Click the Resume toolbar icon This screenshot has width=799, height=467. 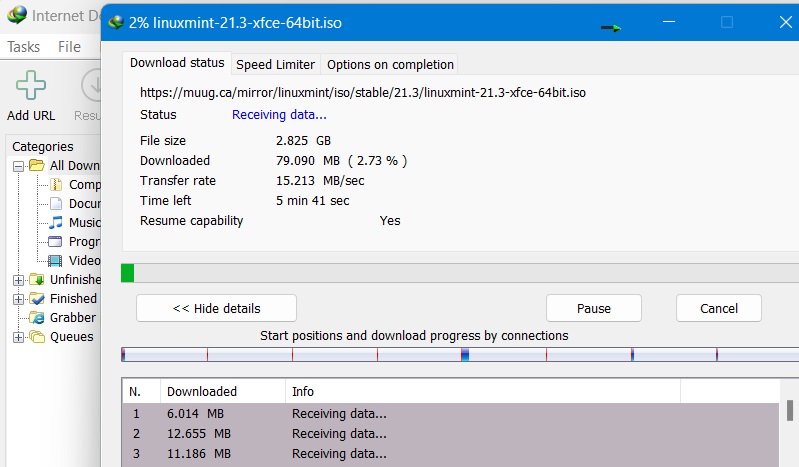(x=92, y=86)
